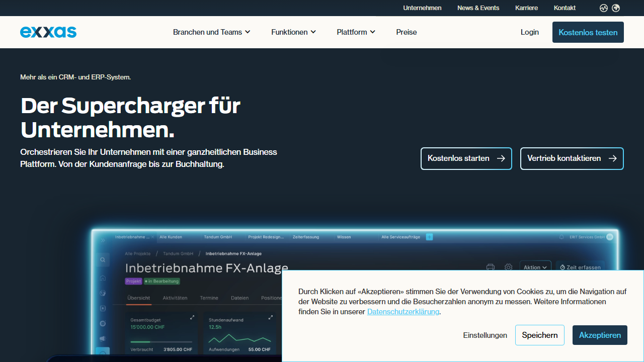This screenshot has height=362, width=644.
Task: Click the Kostenlos testen button
Action: tap(588, 32)
